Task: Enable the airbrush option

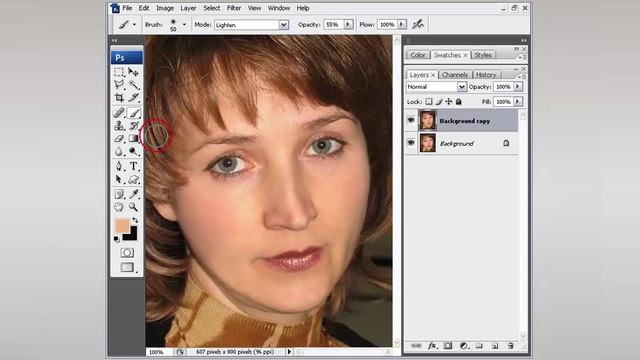Action: click(418, 24)
